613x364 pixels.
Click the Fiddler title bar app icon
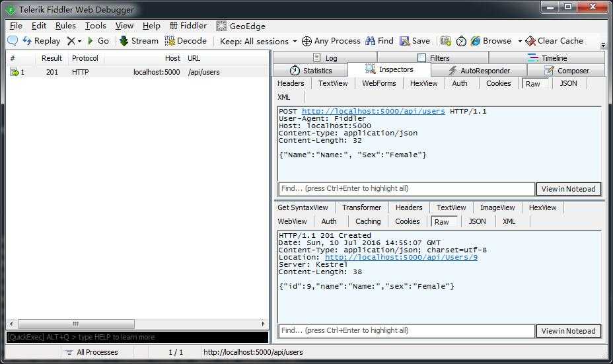tap(10, 10)
